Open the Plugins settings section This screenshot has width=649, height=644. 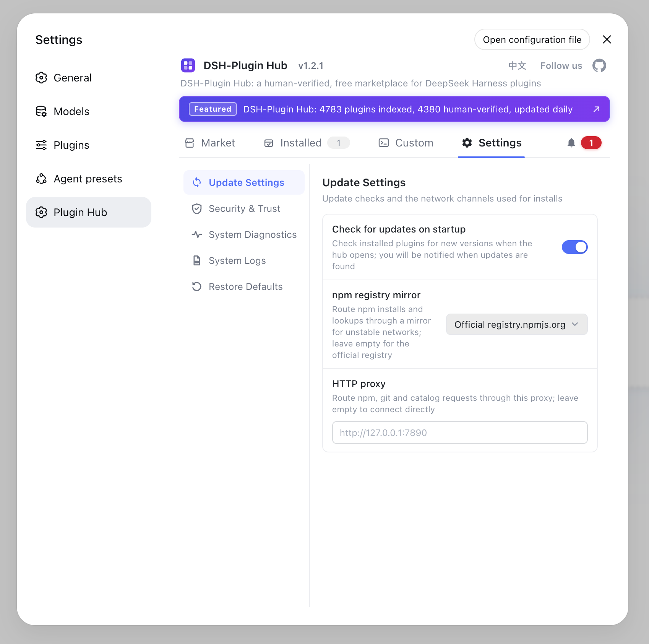[x=88, y=145]
